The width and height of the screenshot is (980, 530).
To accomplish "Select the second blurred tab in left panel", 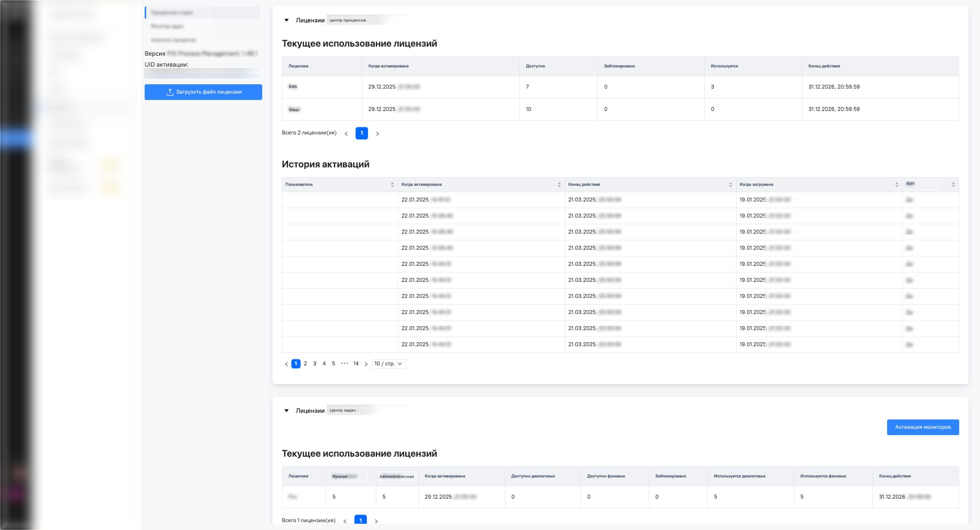I will 179,26.
